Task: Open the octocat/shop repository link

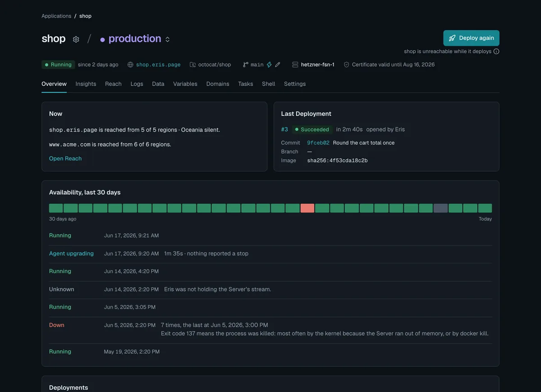Action: click(x=215, y=65)
